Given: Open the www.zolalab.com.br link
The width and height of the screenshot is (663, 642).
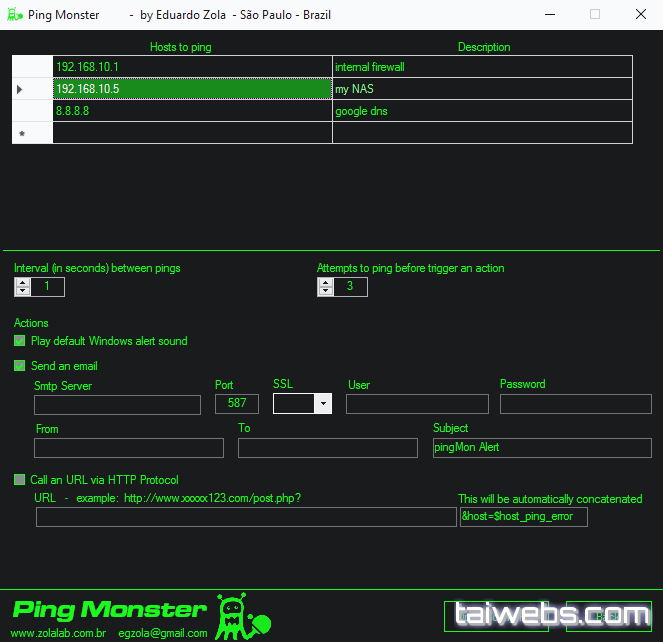Looking at the screenshot, I should click(x=58, y=633).
